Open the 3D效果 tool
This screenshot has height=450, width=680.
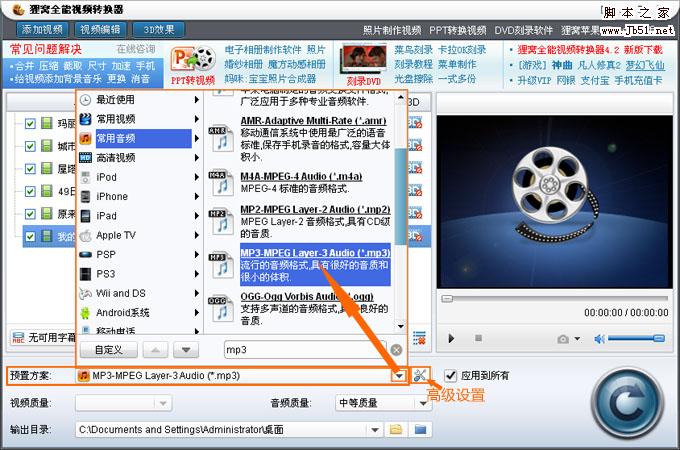pyautogui.click(x=159, y=29)
